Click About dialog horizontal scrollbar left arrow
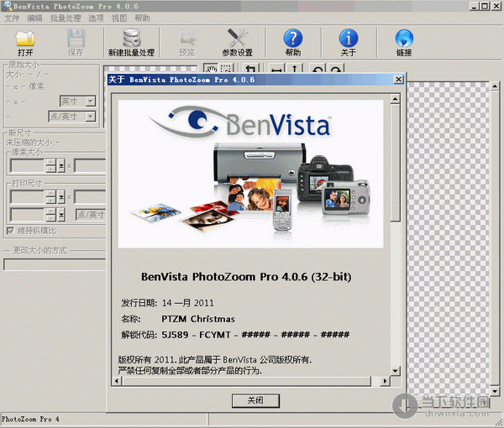 pyautogui.click(x=117, y=381)
